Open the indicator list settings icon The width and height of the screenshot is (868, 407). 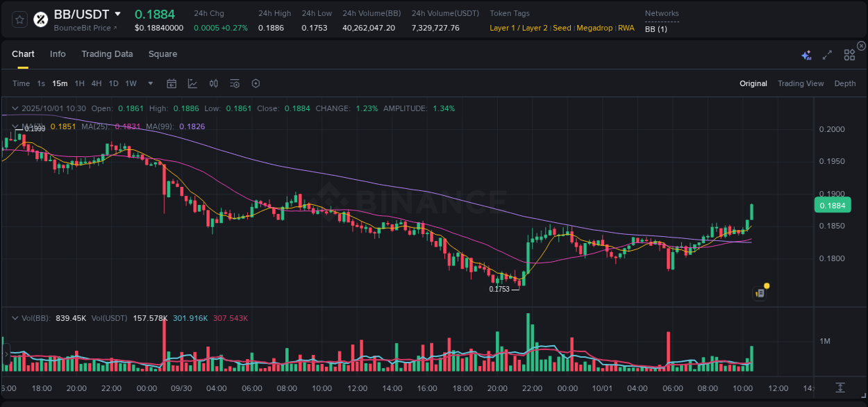click(235, 83)
